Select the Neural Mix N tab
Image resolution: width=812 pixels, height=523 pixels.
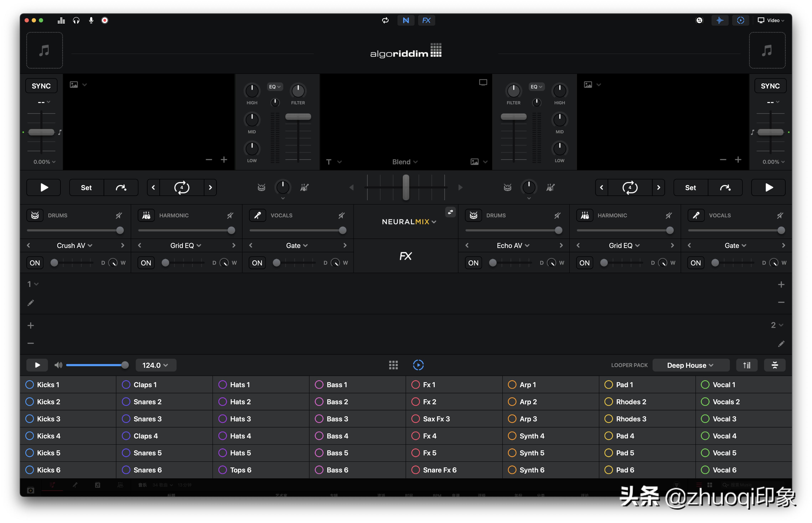pyautogui.click(x=406, y=20)
